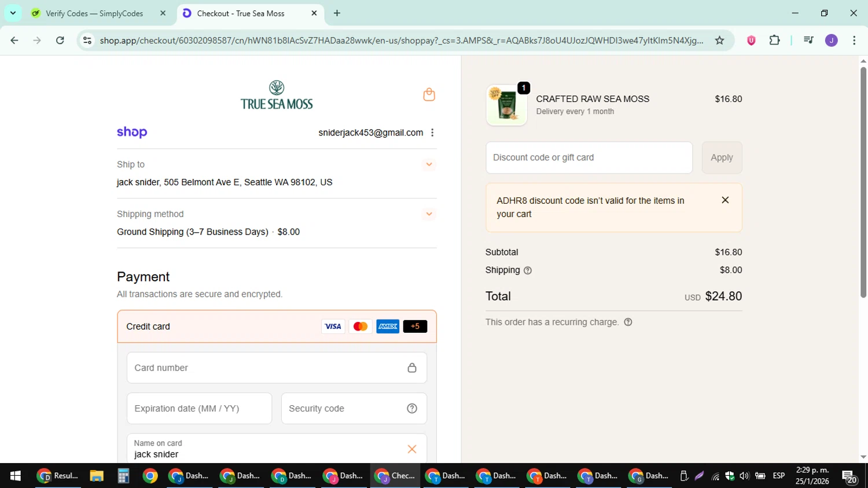Click the page vertical scrollbar
Viewport: 868px width, 488px height.
tap(863, 182)
